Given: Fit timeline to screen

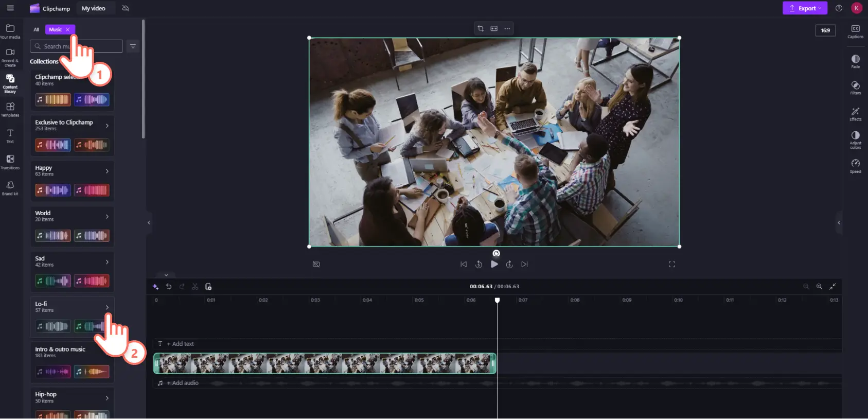Looking at the screenshot, I should [832, 287].
